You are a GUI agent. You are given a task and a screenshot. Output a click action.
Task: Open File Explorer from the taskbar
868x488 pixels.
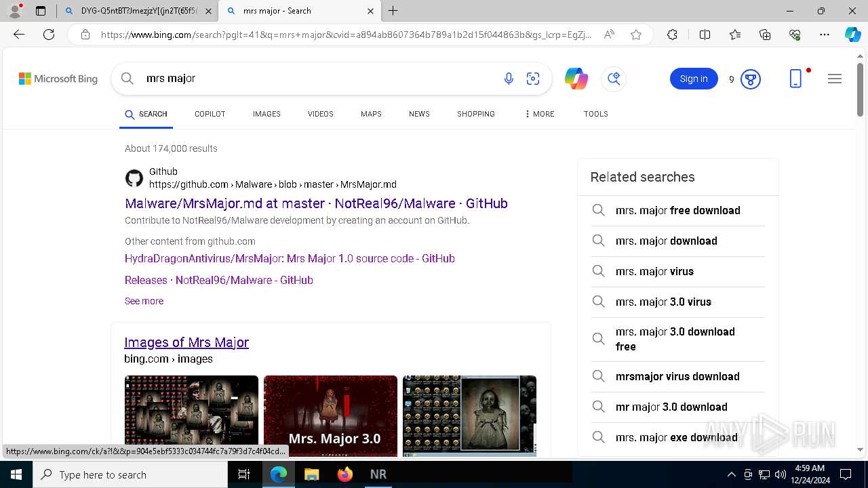click(x=311, y=474)
